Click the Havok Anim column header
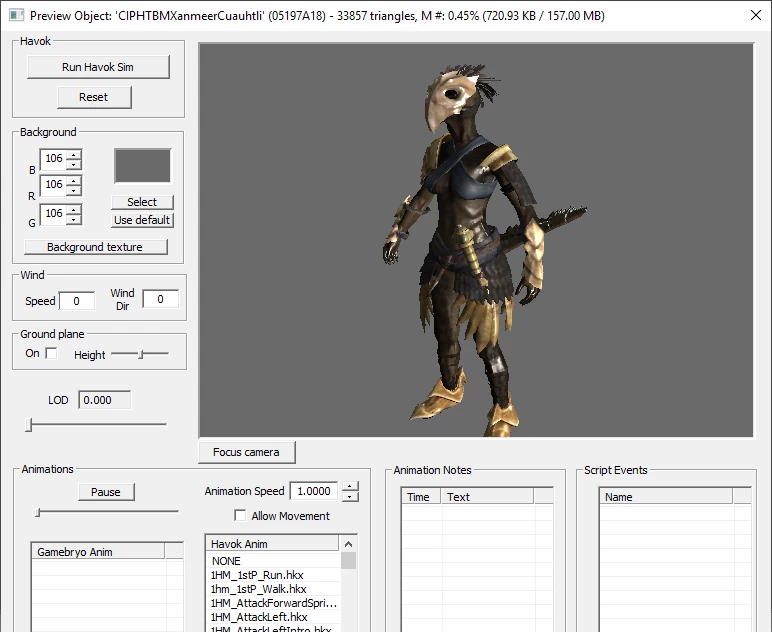This screenshot has width=772, height=632. click(x=273, y=544)
